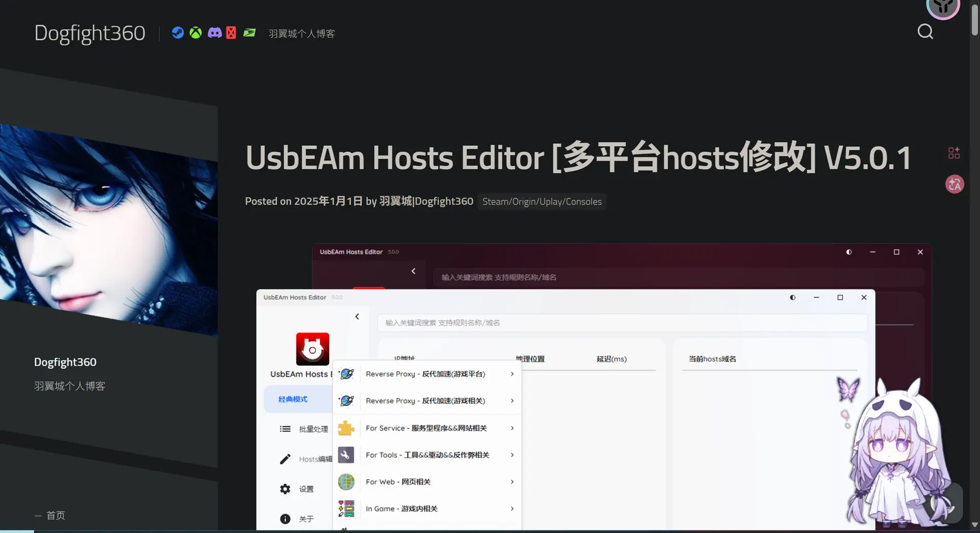Focus the keyword search field in light window
The height and width of the screenshot is (533, 980).
622,323
